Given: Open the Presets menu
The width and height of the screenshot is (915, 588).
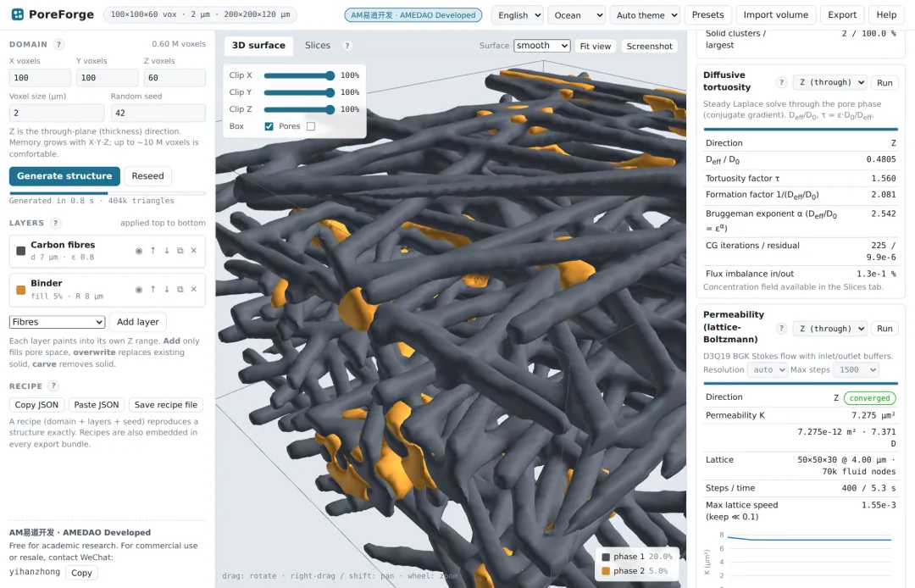Looking at the screenshot, I should (x=707, y=15).
